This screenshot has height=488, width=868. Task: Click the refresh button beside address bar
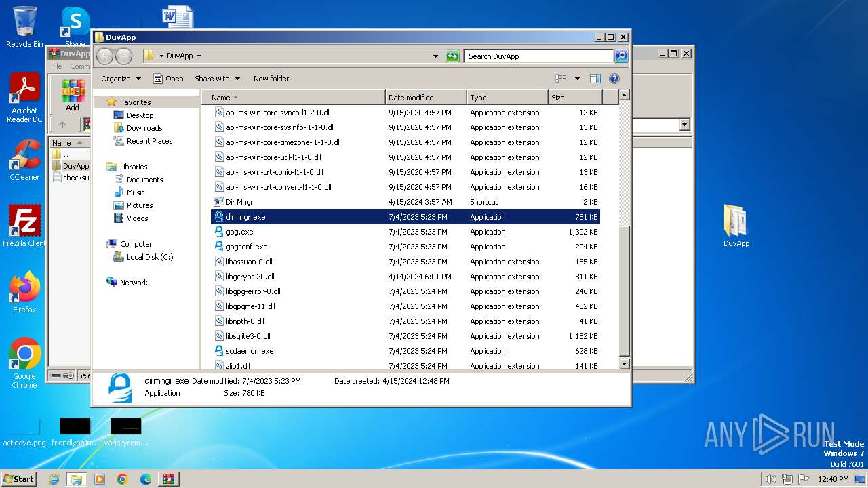coord(452,56)
